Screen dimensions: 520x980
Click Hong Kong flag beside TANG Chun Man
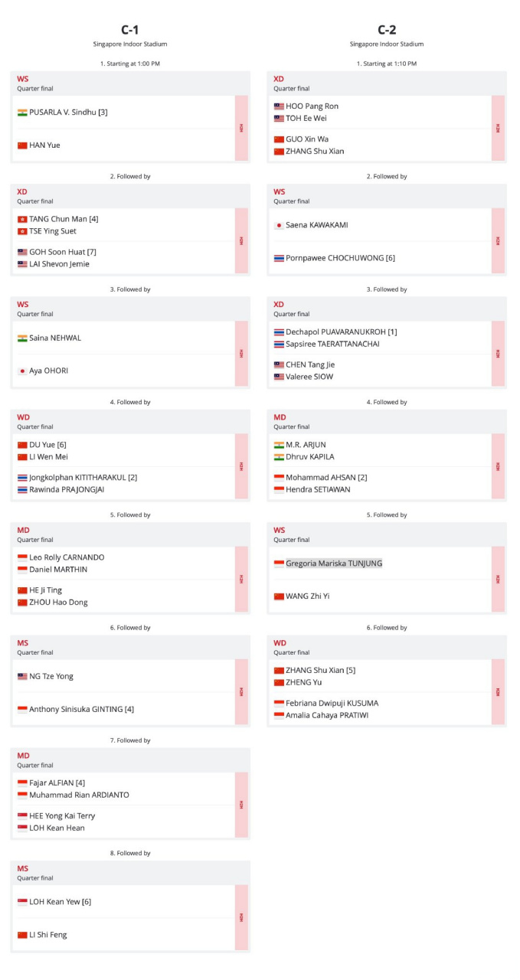coord(22,219)
